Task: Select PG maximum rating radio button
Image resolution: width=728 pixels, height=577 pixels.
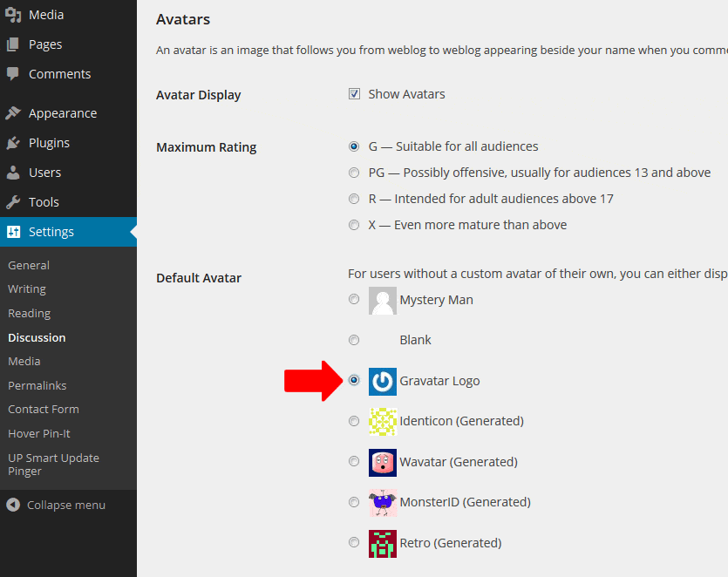Action: pyautogui.click(x=354, y=173)
